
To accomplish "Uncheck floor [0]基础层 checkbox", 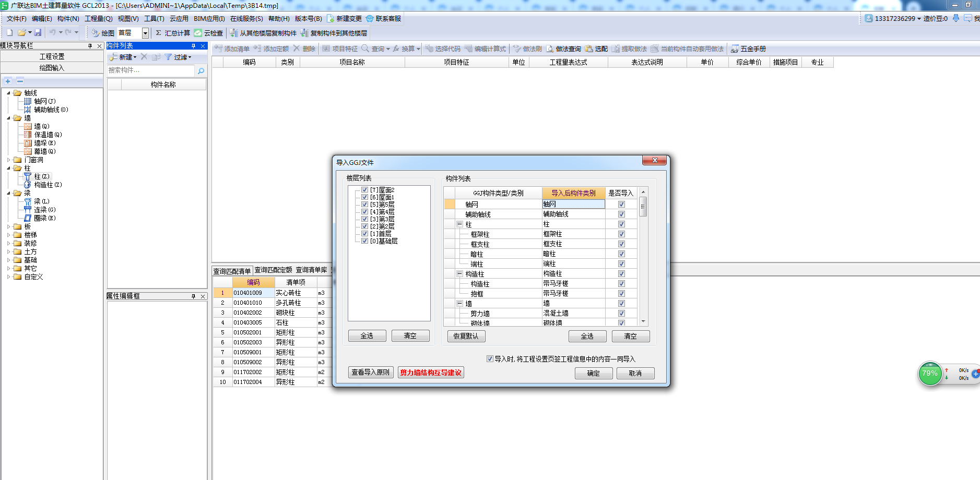I will click(365, 241).
